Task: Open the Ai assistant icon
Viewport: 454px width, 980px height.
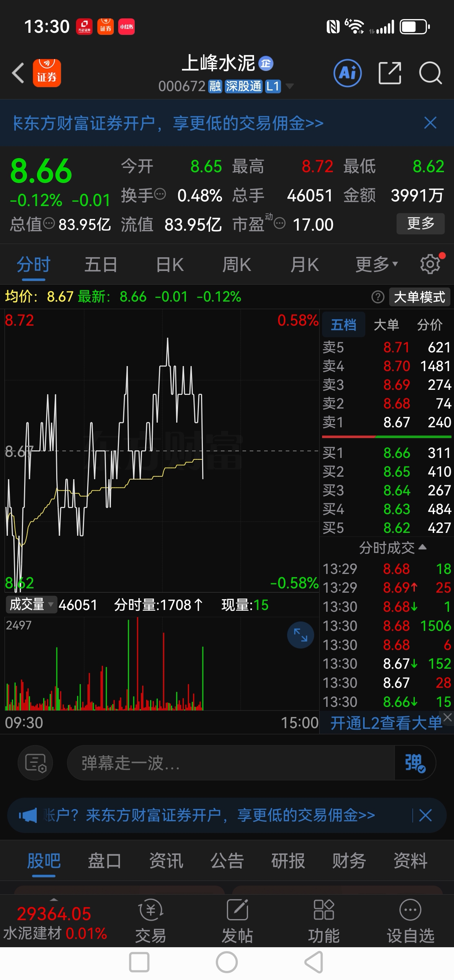Action: (x=347, y=73)
